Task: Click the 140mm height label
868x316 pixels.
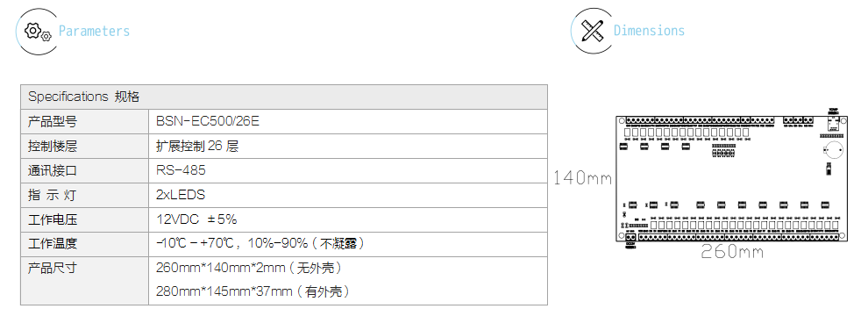Action: [582, 178]
